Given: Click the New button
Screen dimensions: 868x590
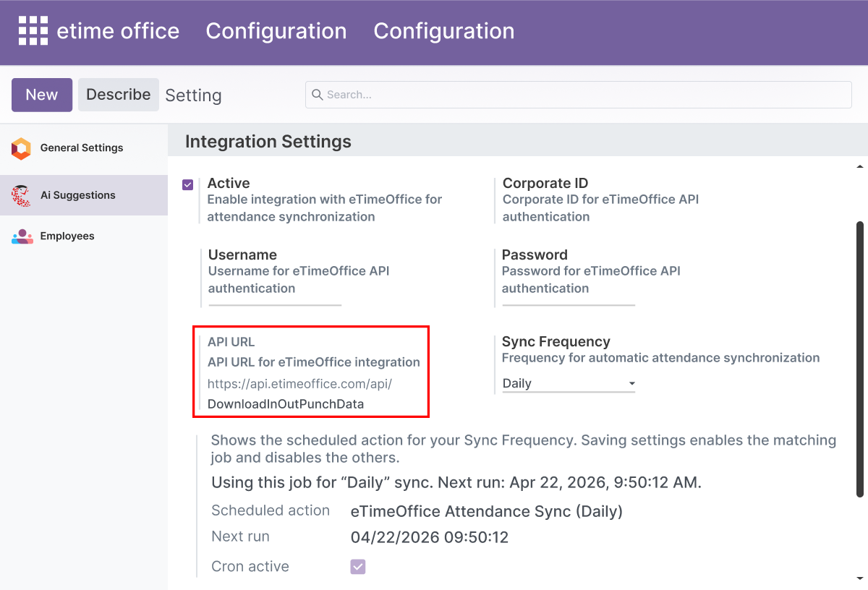Looking at the screenshot, I should [x=42, y=95].
